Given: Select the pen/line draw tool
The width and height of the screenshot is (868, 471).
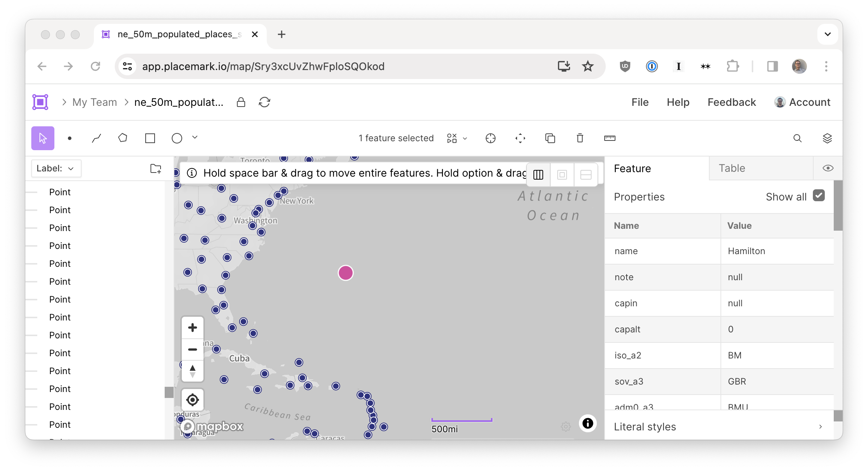Looking at the screenshot, I should coord(96,138).
